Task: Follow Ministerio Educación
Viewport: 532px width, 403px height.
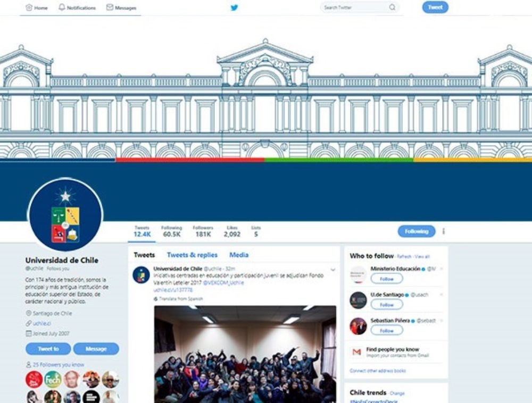Action: 386,279
